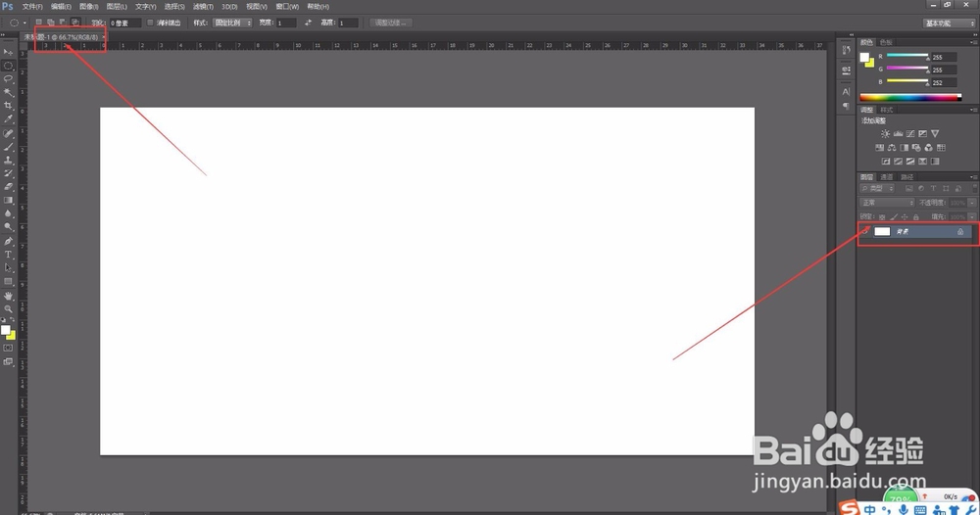Select the Magic Wand tool
The image size is (980, 515).
pyautogui.click(x=8, y=92)
